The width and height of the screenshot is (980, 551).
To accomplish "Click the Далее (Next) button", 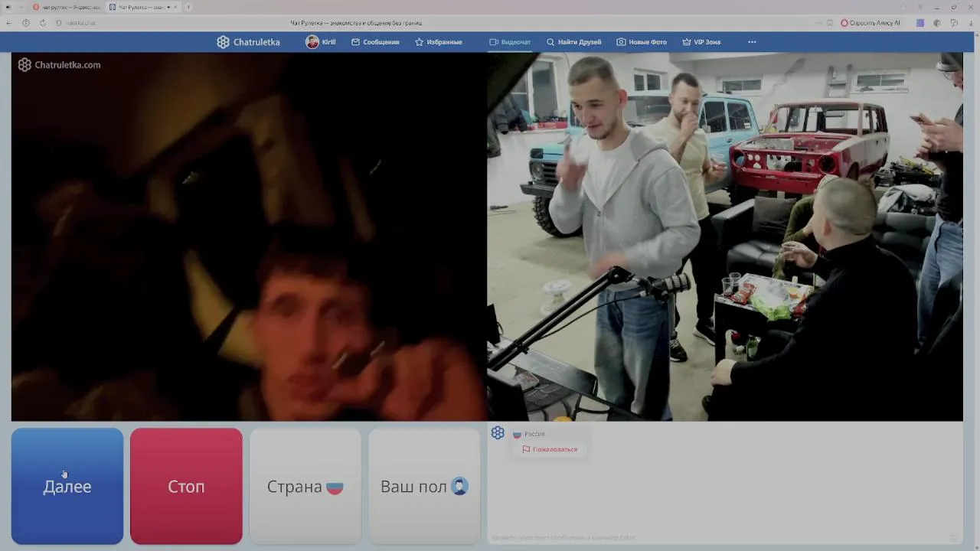I will [67, 486].
